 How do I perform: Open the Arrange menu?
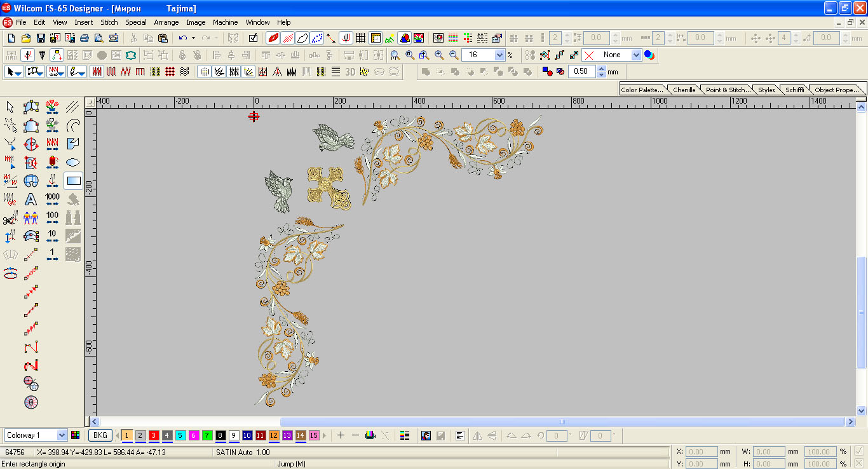[x=166, y=22]
